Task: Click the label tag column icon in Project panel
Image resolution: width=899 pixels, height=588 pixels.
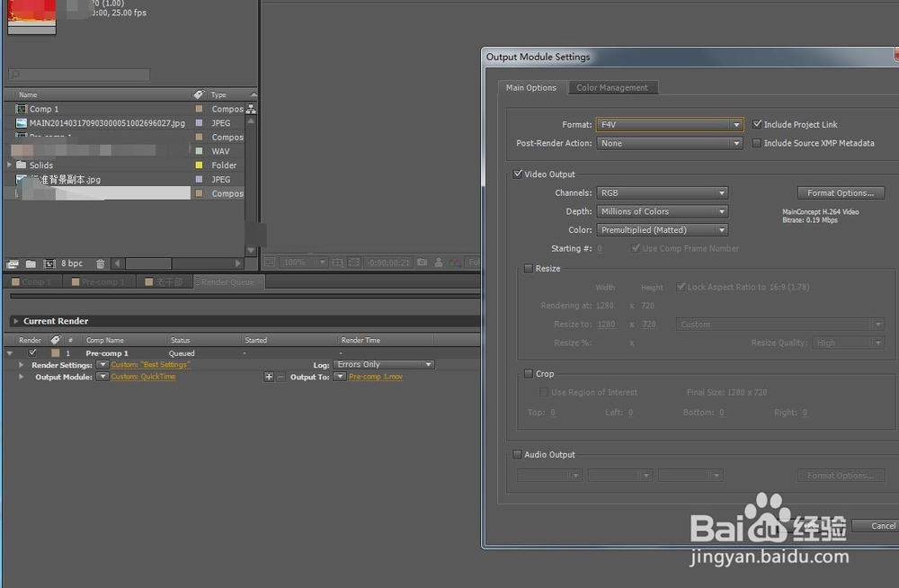Action: pos(199,94)
